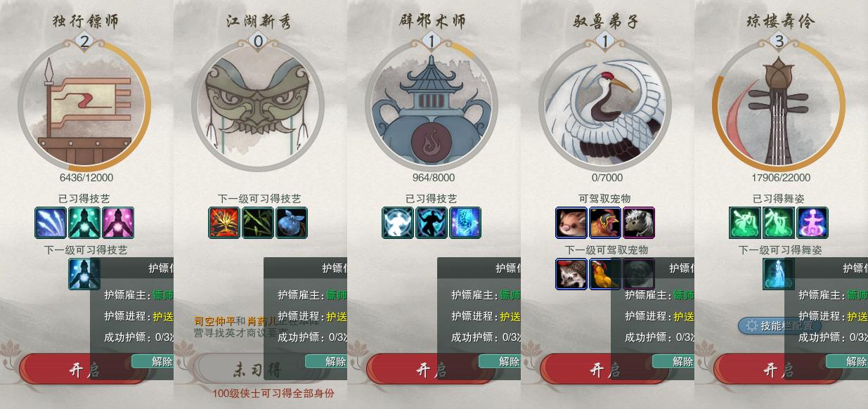
Task: Select the crane portrait of 驭兽弟子
Action: 605,106
